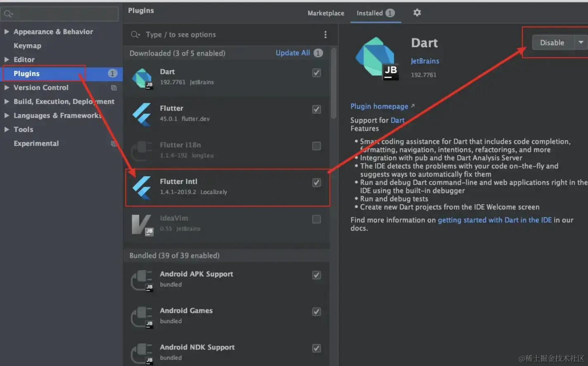This screenshot has width=588, height=366.
Task: Expand the Tools settings arrow
Action: point(7,129)
